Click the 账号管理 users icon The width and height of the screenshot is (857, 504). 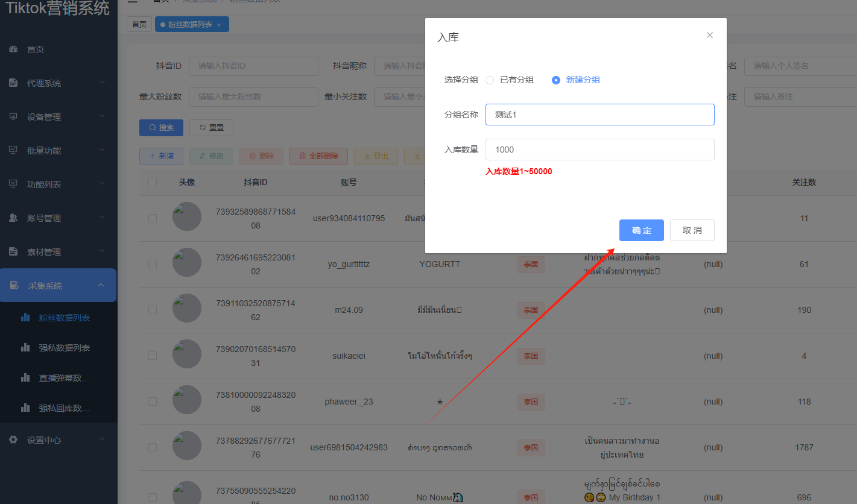(x=13, y=218)
